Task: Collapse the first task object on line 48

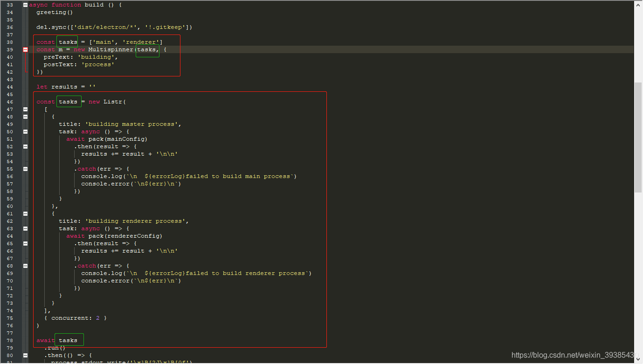Action: tap(25, 117)
